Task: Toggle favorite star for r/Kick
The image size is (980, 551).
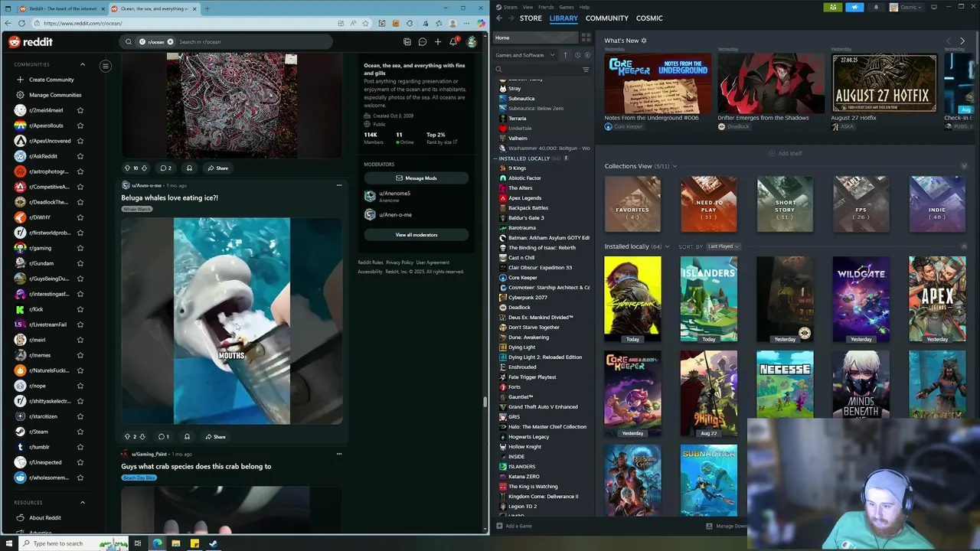Action: pos(80,309)
